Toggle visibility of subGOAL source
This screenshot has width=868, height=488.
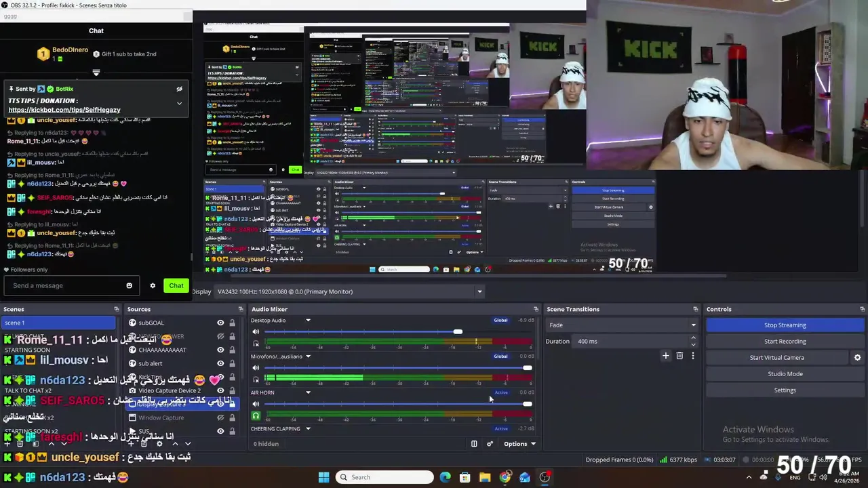point(220,323)
